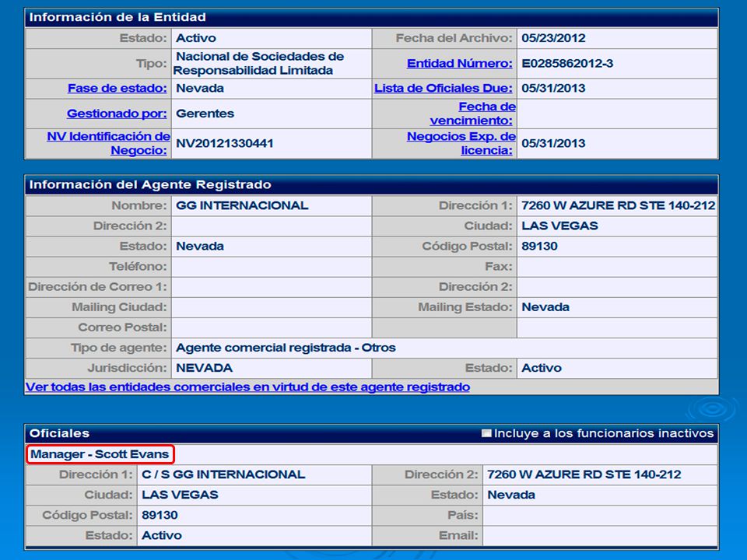Click officer Dirección 2 '7260 W AZURE RD STE 140-212'
Screen dimensions: 747x560
pos(584,474)
